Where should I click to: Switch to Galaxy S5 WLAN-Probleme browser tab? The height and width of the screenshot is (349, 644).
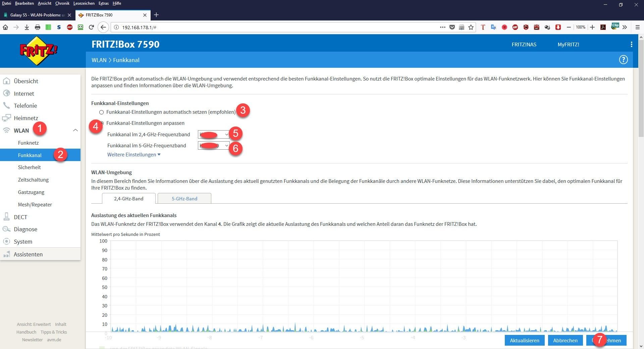pos(37,15)
